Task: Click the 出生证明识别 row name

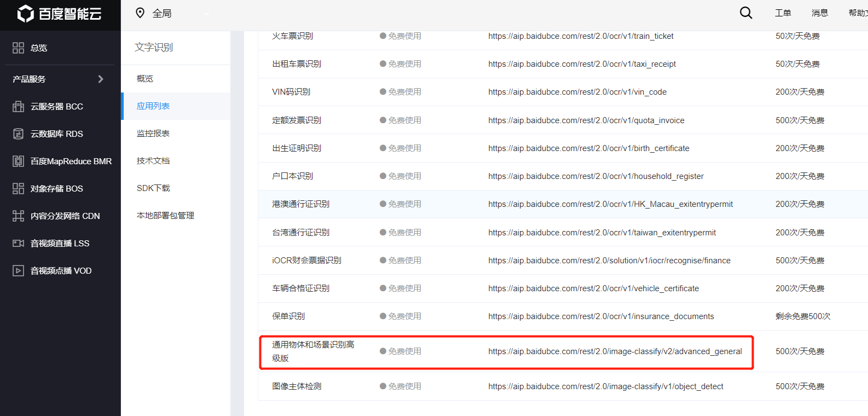Action: pyautogui.click(x=297, y=148)
